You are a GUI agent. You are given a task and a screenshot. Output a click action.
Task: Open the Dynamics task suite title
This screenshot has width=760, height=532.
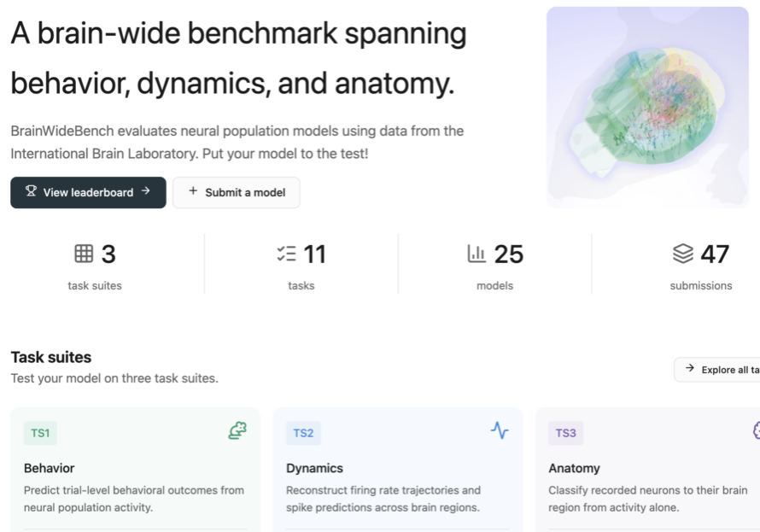(x=314, y=468)
